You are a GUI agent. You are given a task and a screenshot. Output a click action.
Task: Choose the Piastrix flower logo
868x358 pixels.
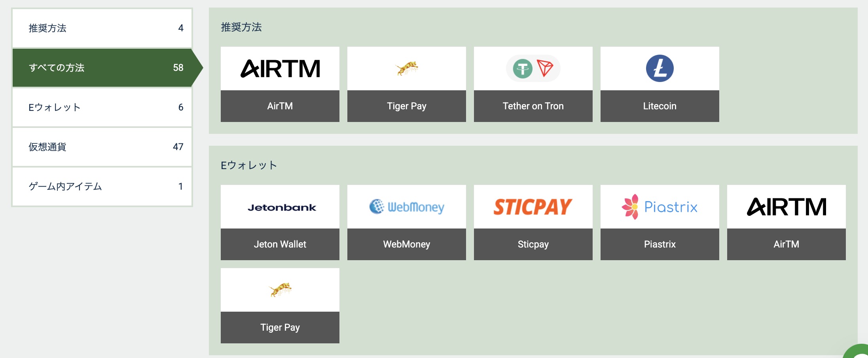[x=660, y=207]
